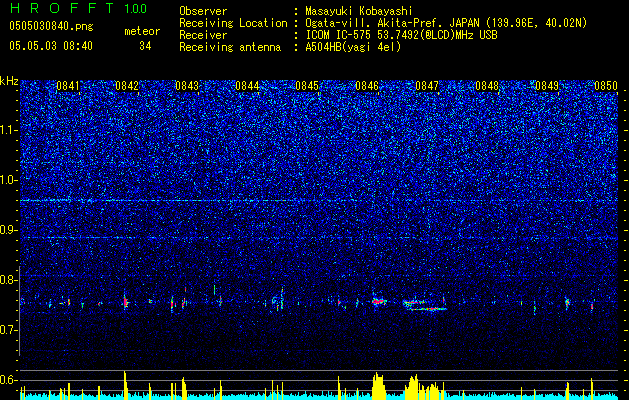Click the tallest yellow intensity bar before 0842
The height and width of the screenshot is (400, 629).
(x=125, y=385)
